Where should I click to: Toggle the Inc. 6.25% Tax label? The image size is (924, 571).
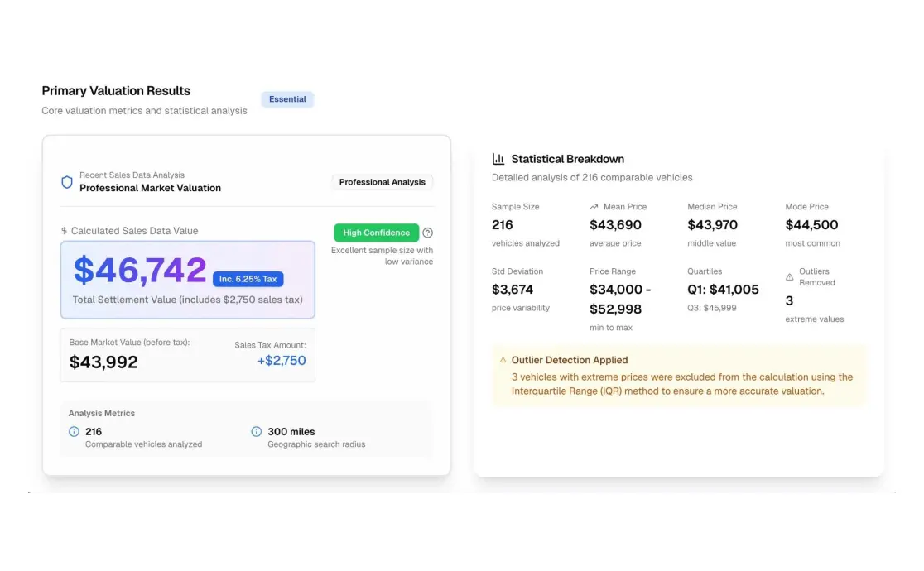point(248,279)
